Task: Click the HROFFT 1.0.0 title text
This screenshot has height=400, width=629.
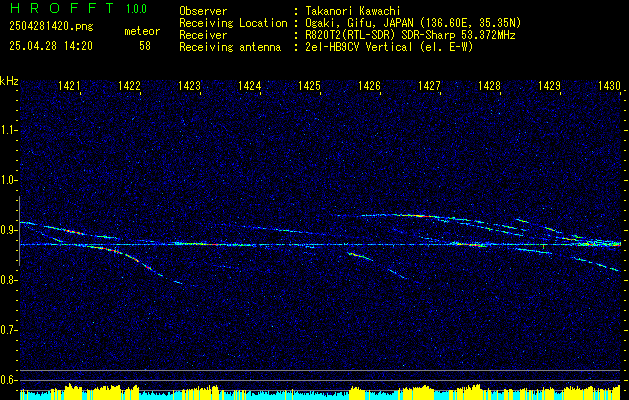Action: (78, 8)
